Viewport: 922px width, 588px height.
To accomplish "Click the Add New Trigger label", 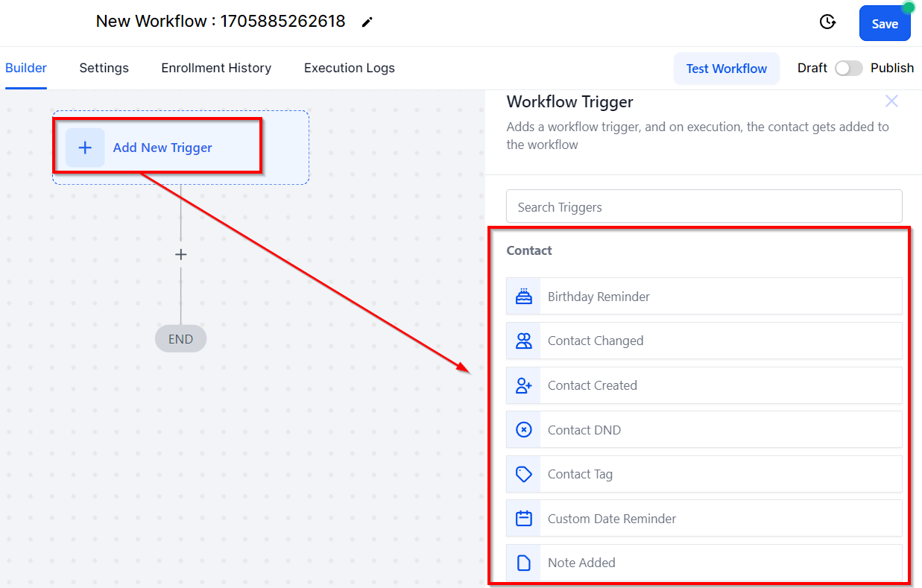I will click(x=162, y=148).
